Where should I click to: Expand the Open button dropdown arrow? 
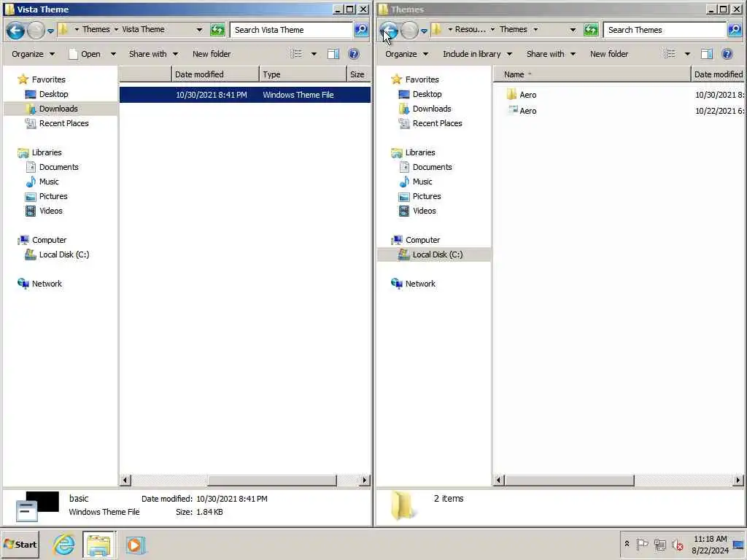click(113, 54)
